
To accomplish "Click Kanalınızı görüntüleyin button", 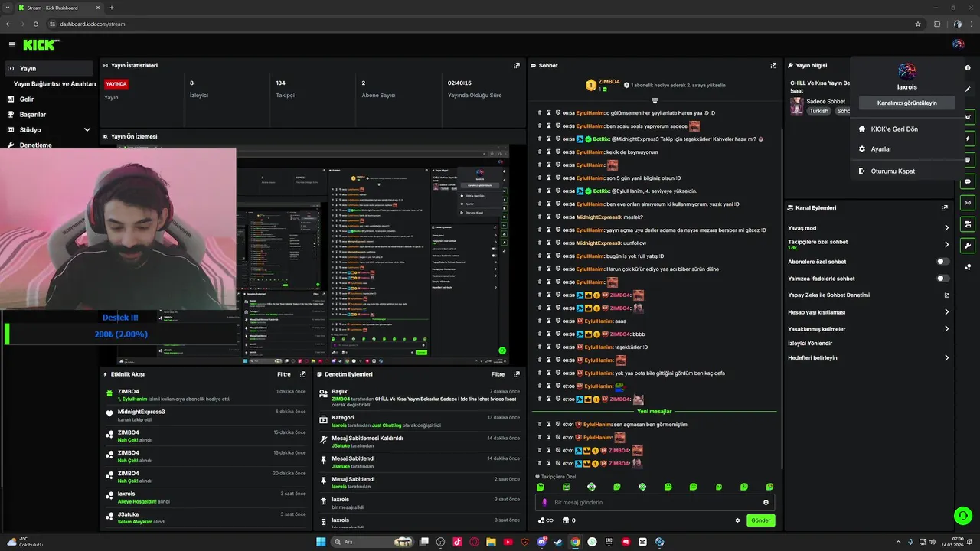I will click(x=906, y=103).
